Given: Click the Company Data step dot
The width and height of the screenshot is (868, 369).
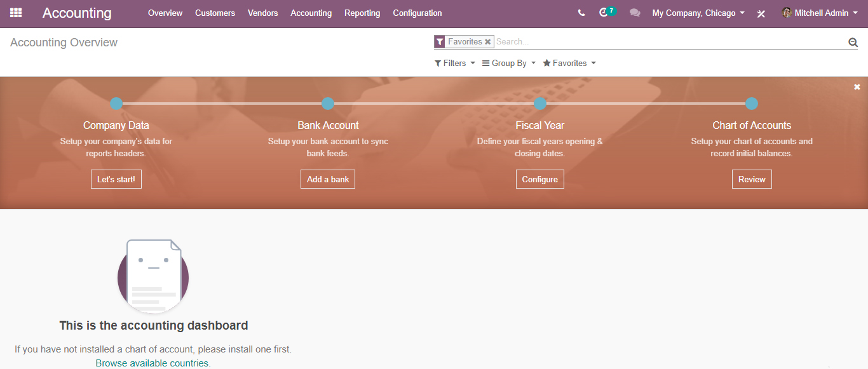Looking at the screenshot, I should pyautogui.click(x=116, y=104).
